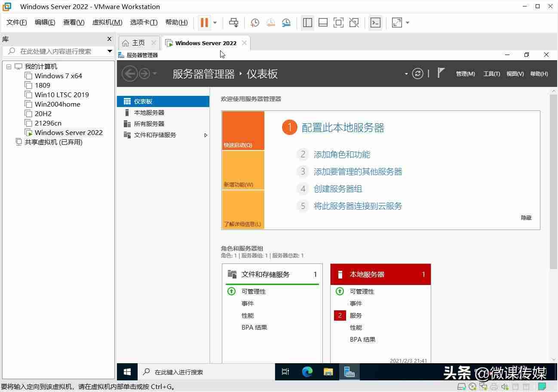Click the Server Manager back arrow
Viewport: 558px width, 392px height.
tap(130, 74)
